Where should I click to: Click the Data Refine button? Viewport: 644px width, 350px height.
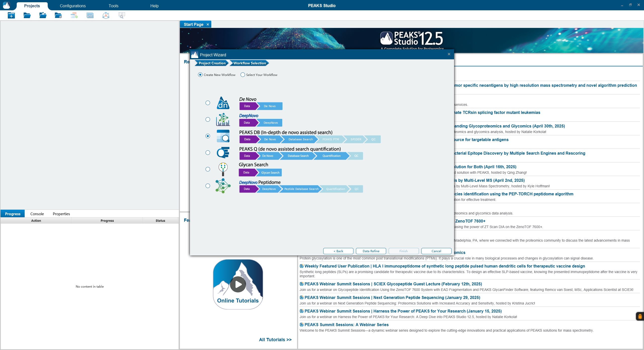(x=371, y=251)
